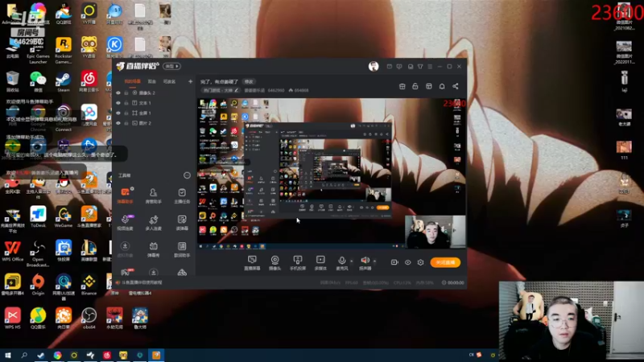
Task: Hide the 全屏 1 source with eye
Action: pos(118,113)
